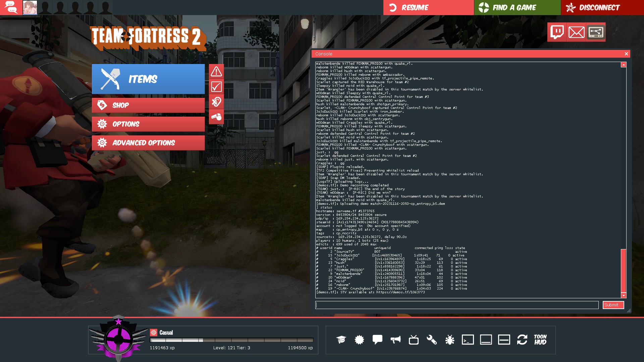Click the Casual mode gear icon
Viewport: 644px width, 362px height.
pyautogui.click(x=154, y=333)
